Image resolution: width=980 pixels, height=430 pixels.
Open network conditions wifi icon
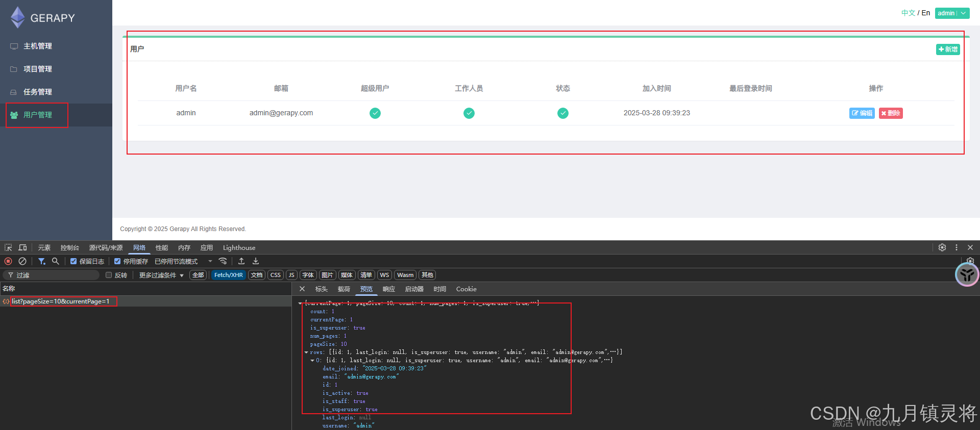223,261
